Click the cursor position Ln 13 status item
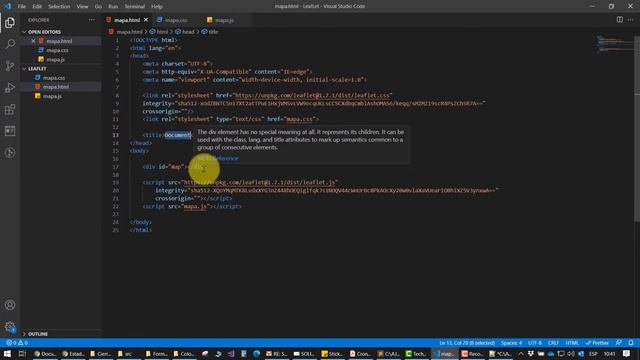Image resolution: width=640 pixels, height=360 pixels. pyautogui.click(x=467, y=343)
